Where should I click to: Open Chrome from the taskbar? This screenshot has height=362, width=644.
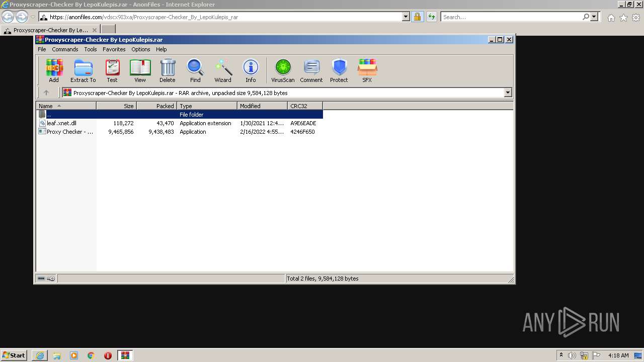[91, 355]
